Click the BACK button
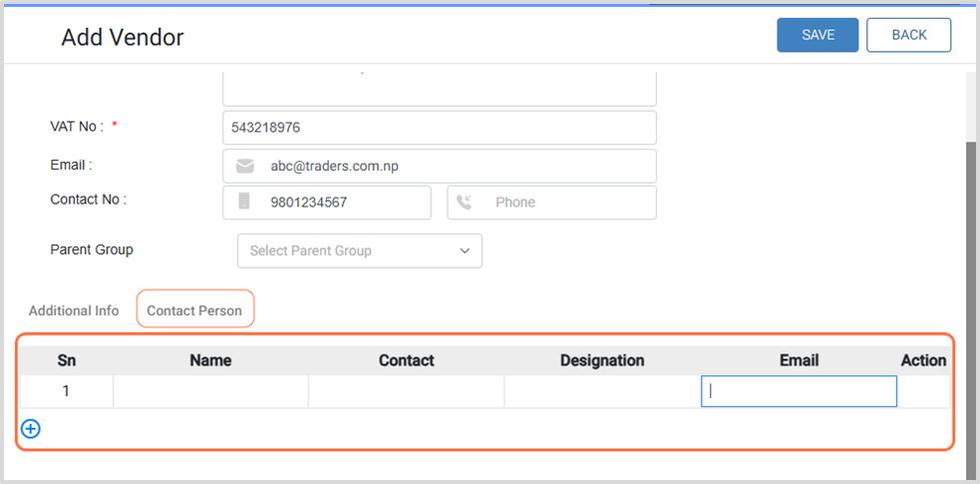Viewport: 980px width, 484px height. click(908, 35)
